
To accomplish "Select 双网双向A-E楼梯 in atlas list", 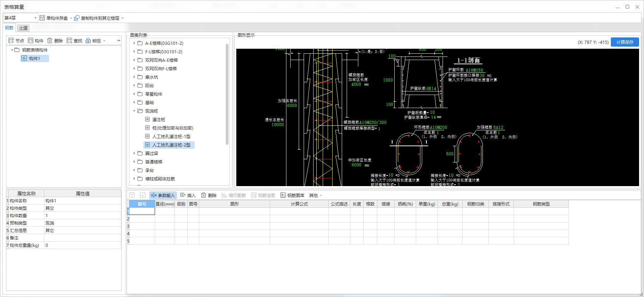I will click(x=161, y=60).
